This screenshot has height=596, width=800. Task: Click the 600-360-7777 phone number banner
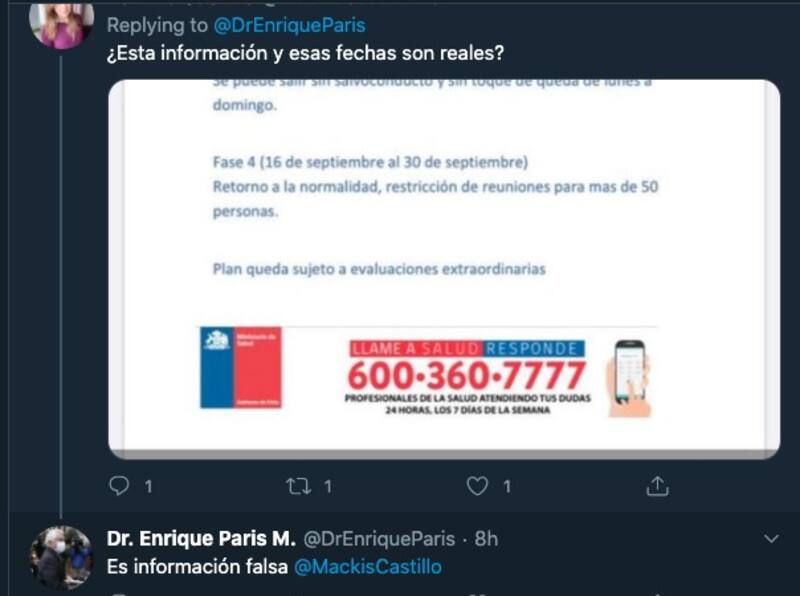[467, 378]
